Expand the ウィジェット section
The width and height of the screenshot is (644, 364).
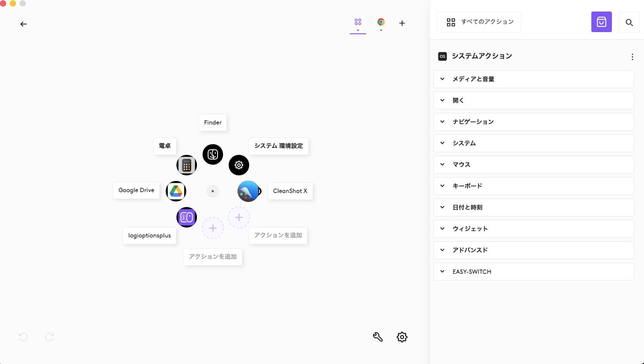click(534, 229)
